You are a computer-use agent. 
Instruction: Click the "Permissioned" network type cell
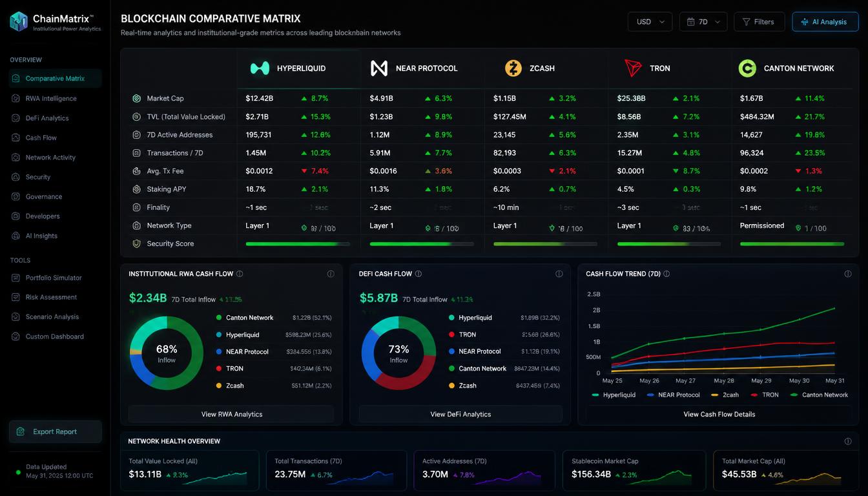pos(762,225)
